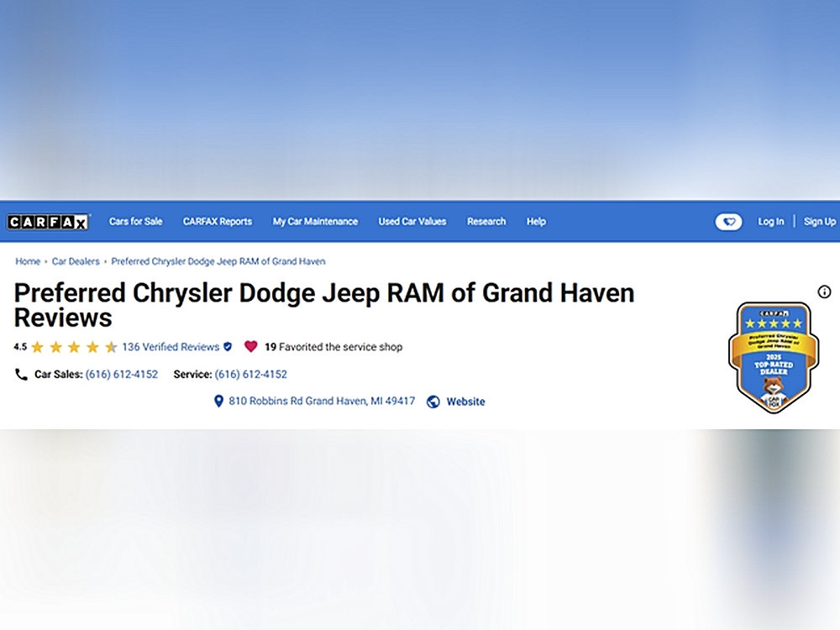Viewport: 840px width, 630px height.
Task: Open the dealer Website link
Action: (x=465, y=402)
